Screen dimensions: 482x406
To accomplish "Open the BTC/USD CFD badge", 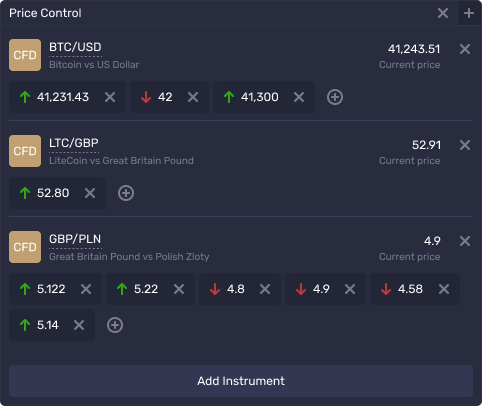I will [25, 55].
